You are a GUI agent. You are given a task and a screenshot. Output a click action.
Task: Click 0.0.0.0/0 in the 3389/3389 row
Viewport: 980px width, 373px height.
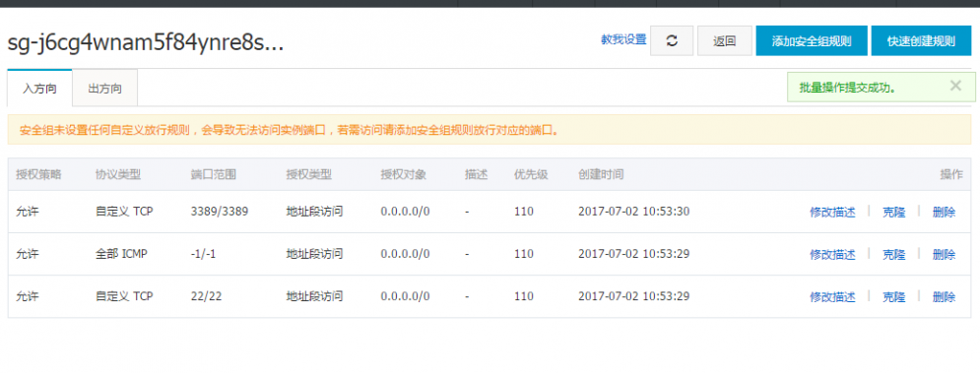pos(405,212)
